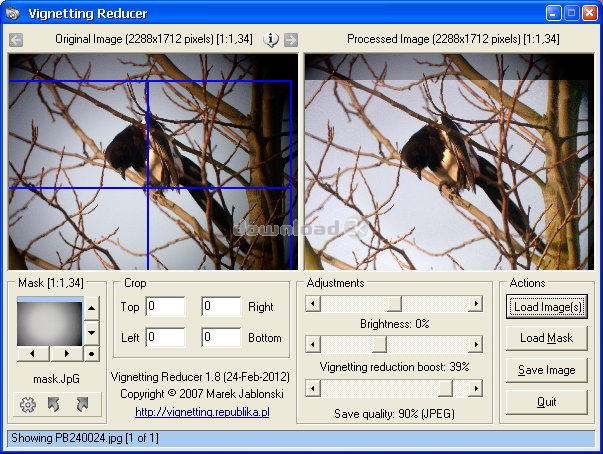Move mask down with arrow button
The image size is (603, 454).
[92, 333]
